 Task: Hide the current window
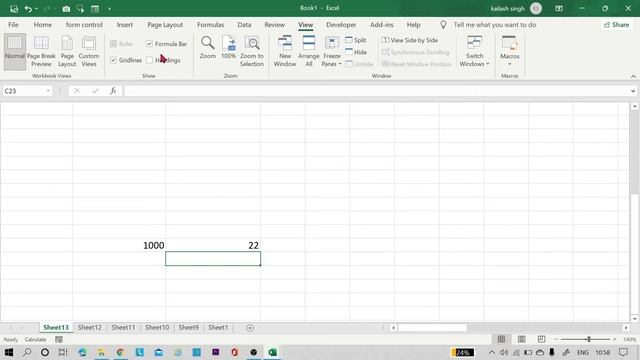click(x=356, y=52)
